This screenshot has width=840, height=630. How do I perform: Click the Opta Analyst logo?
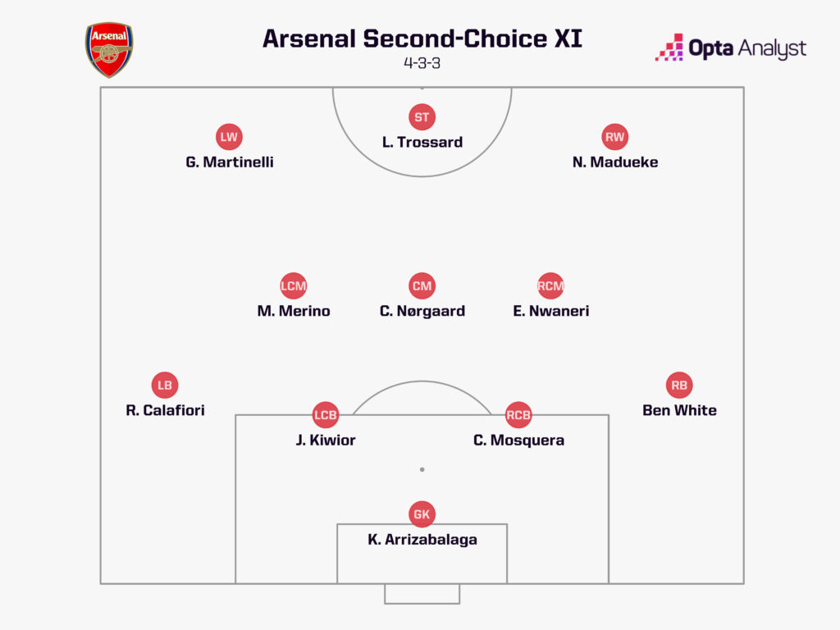[730, 48]
